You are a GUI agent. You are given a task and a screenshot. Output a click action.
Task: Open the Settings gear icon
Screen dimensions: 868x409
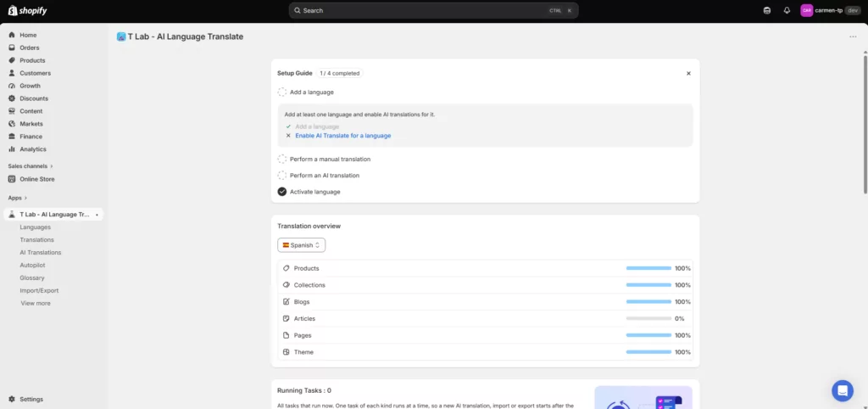[x=12, y=399]
